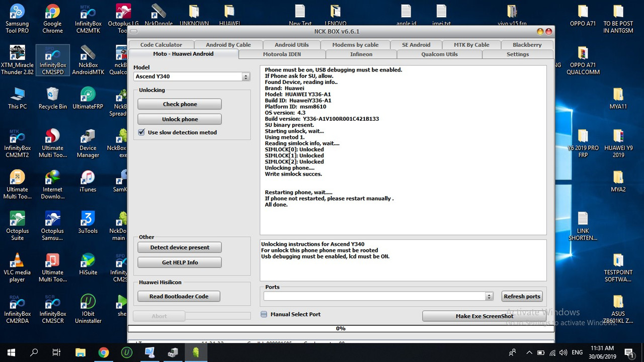This screenshot has width=644, height=362.
Task: Switch to SE Android tab
Action: [x=416, y=45]
